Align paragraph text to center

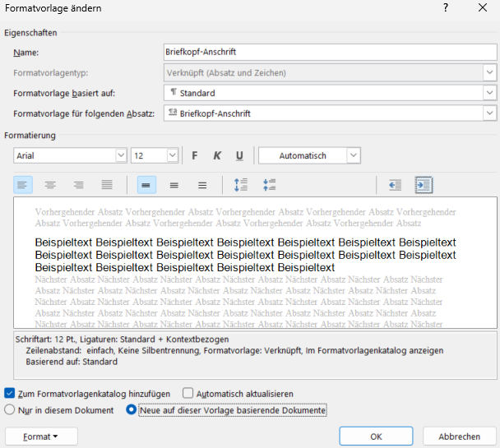pyautogui.click(x=50, y=185)
